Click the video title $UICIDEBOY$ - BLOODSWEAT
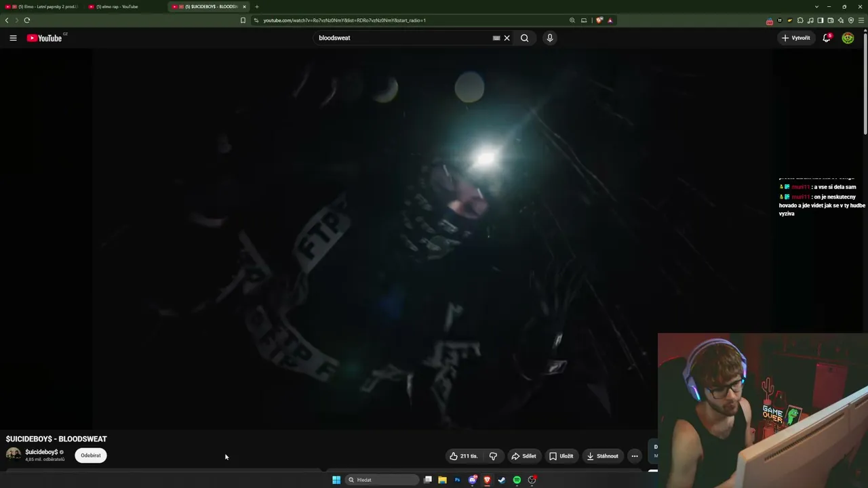This screenshot has height=488, width=868. pos(56,439)
